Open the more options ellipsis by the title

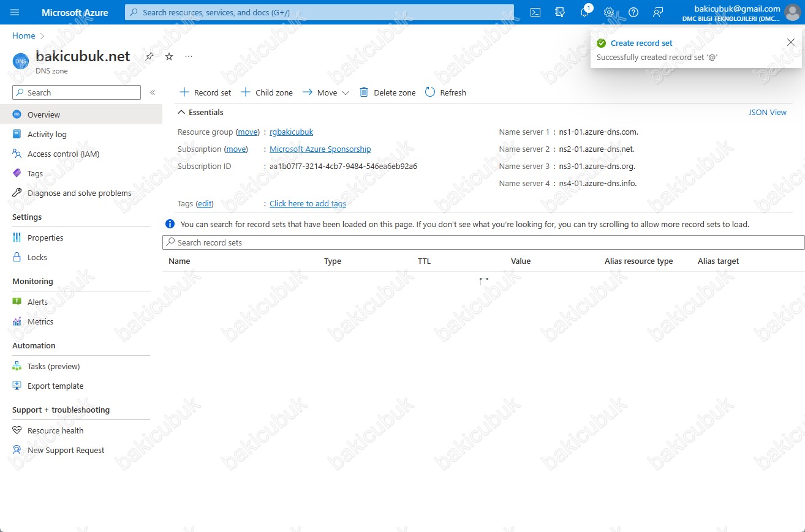pyautogui.click(x=189, y=56)
